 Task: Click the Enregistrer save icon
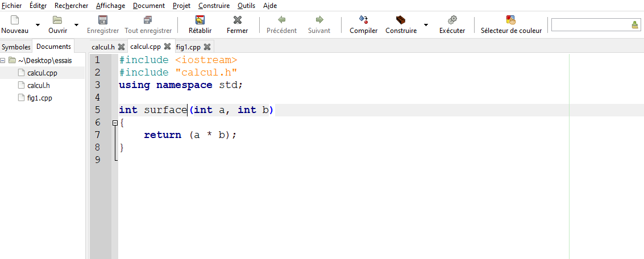pos(103,20)
